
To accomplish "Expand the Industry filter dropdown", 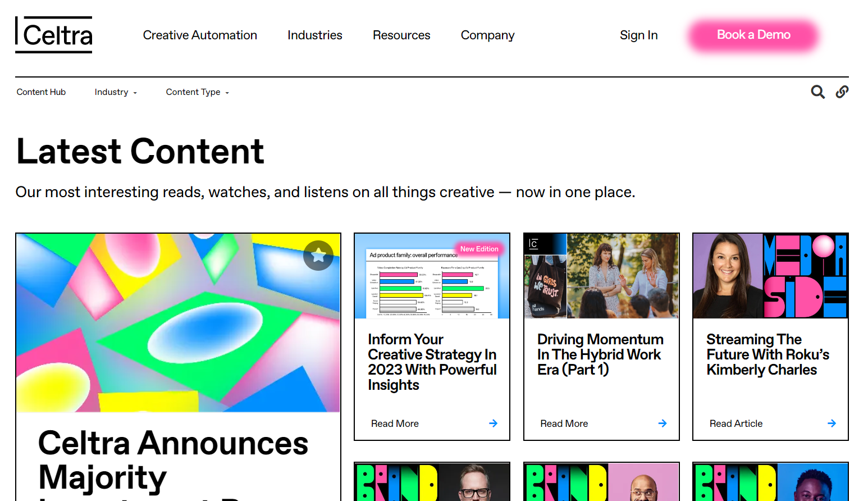I will [116, 92].
